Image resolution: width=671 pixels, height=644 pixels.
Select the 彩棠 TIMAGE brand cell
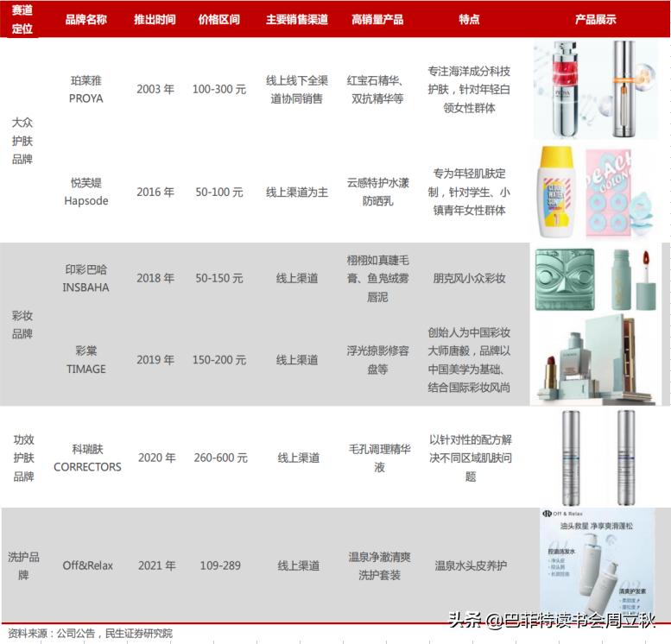(86, 360)
